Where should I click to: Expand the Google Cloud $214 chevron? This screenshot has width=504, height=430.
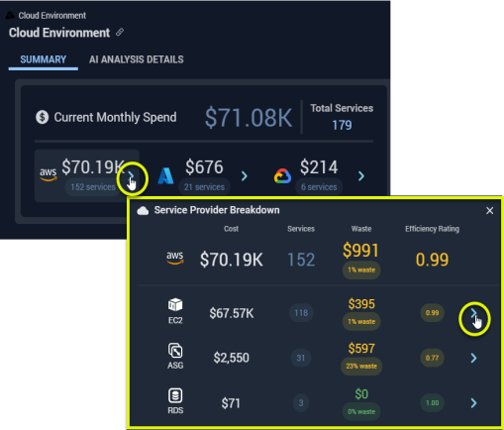[361, 176]
